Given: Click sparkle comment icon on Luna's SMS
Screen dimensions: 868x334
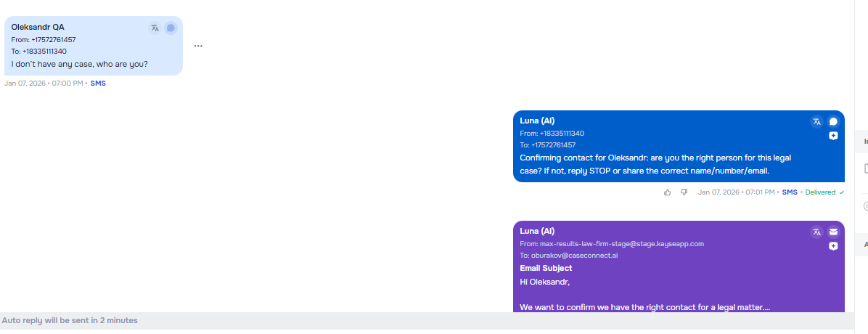Looking at the screenshot, I should (833, 136).
